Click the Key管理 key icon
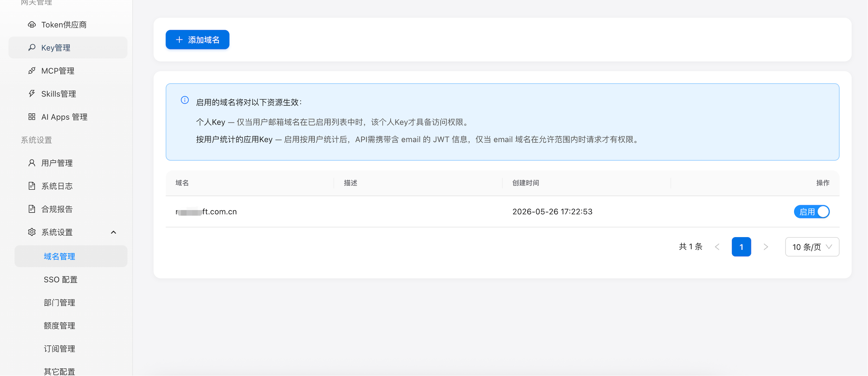Screen dimensions: 868x376 click(32, 48)
